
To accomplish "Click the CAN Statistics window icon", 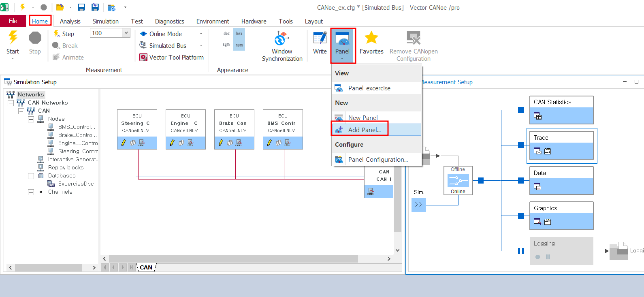I will pos(537,116).
